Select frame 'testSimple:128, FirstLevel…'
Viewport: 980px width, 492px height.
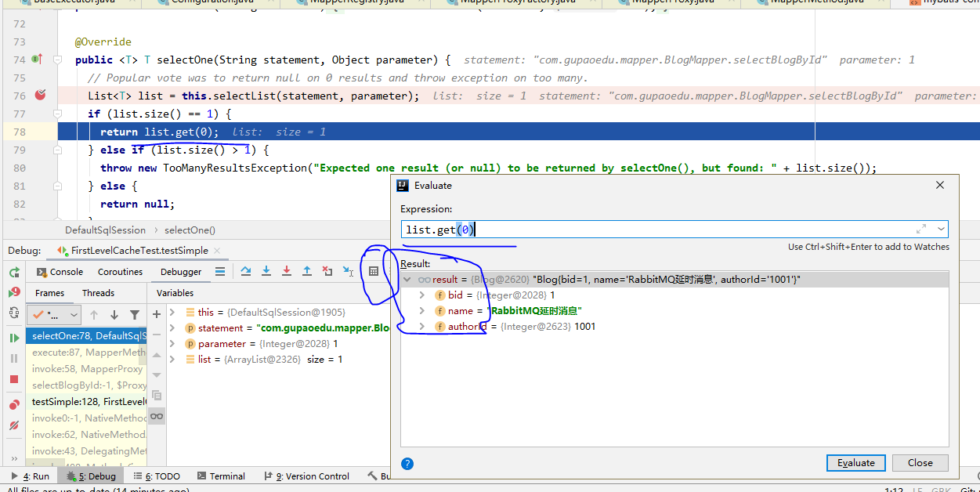(86, 401)
